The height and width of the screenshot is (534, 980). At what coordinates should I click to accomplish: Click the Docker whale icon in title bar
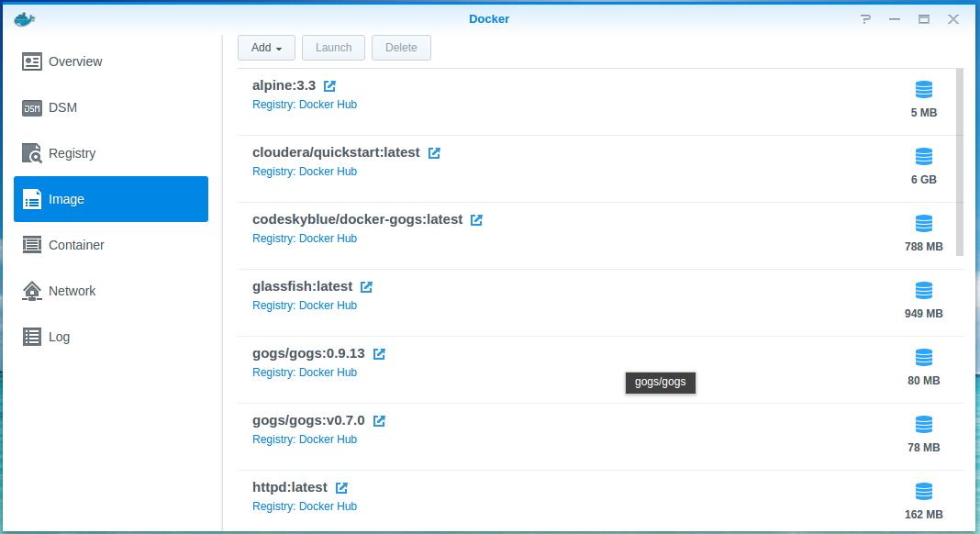25,19
